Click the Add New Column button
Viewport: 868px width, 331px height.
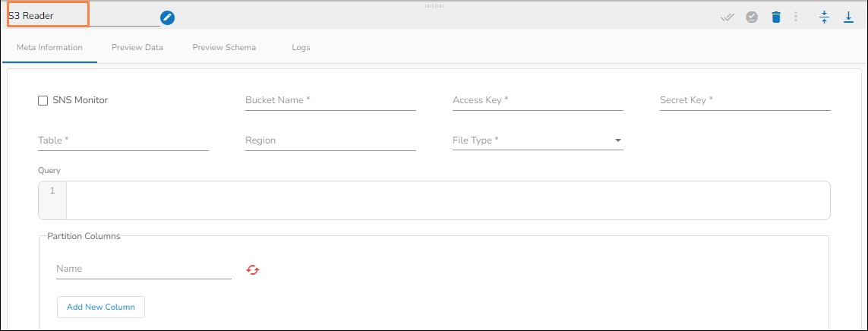coord(101,307)
